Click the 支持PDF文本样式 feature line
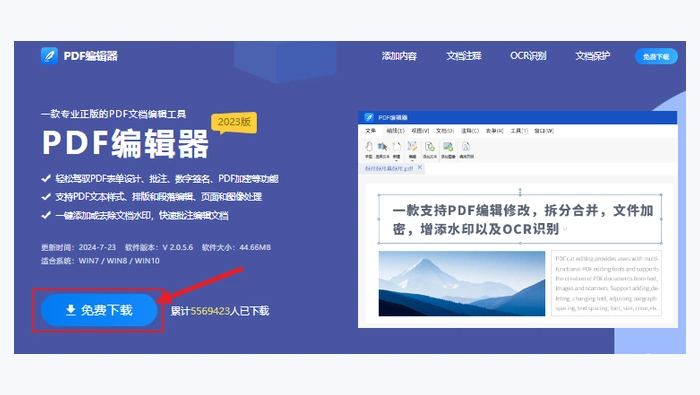 (158, 197)
